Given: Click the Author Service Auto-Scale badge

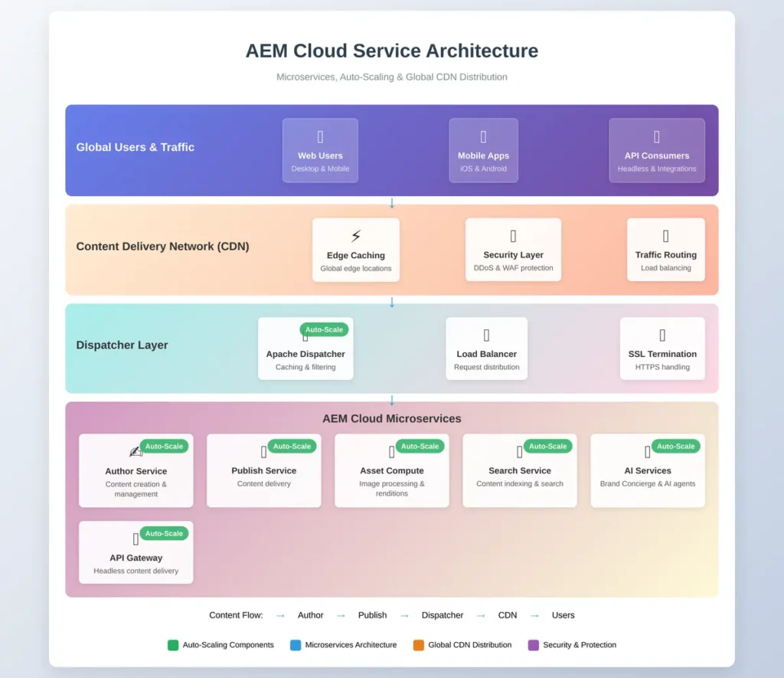Looking at the screenshot, I should point(164,447).
